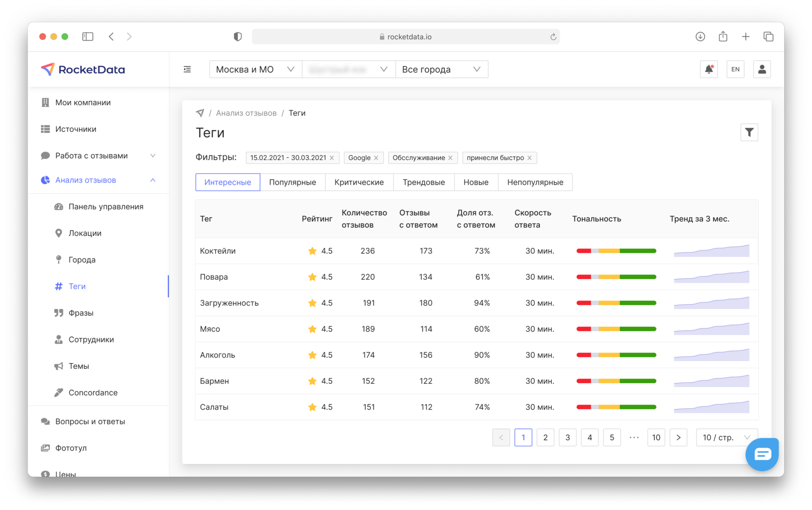Remove the Google filter chip
The width and height of the screenshot is (812, 510).
point(376,158)
